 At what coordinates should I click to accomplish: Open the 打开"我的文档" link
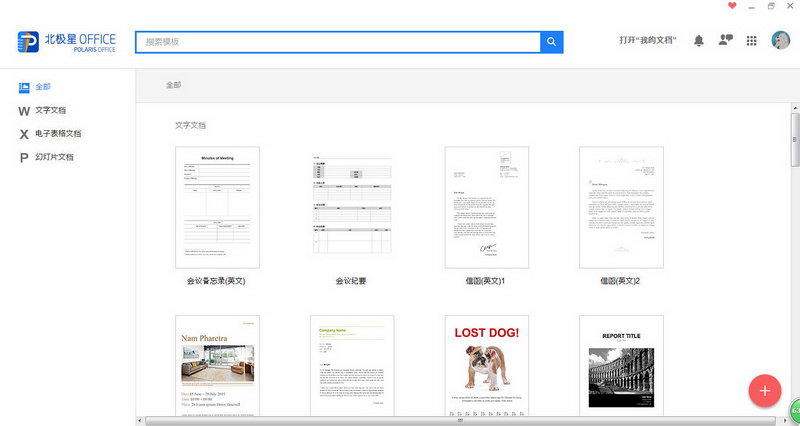648,40
